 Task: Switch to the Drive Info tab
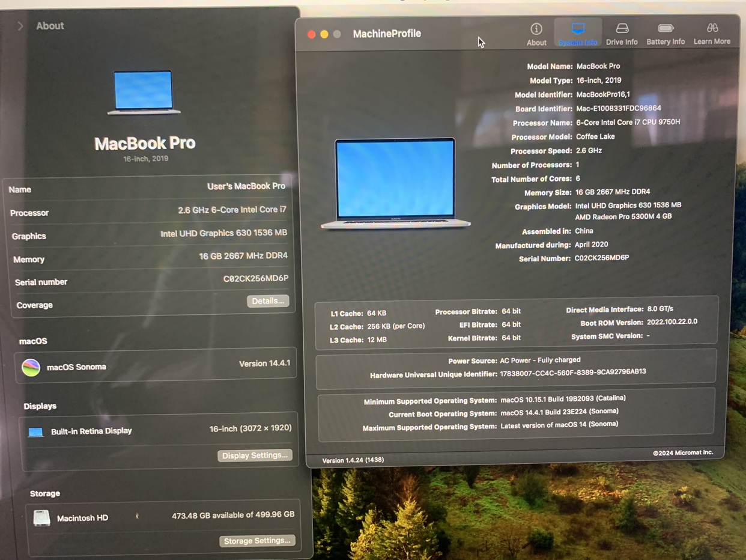pos(622,34)
